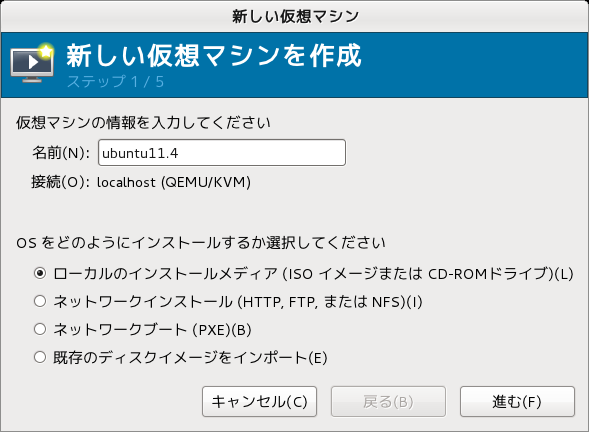Click the virtual machine monitor icon in header

(32, 63)
